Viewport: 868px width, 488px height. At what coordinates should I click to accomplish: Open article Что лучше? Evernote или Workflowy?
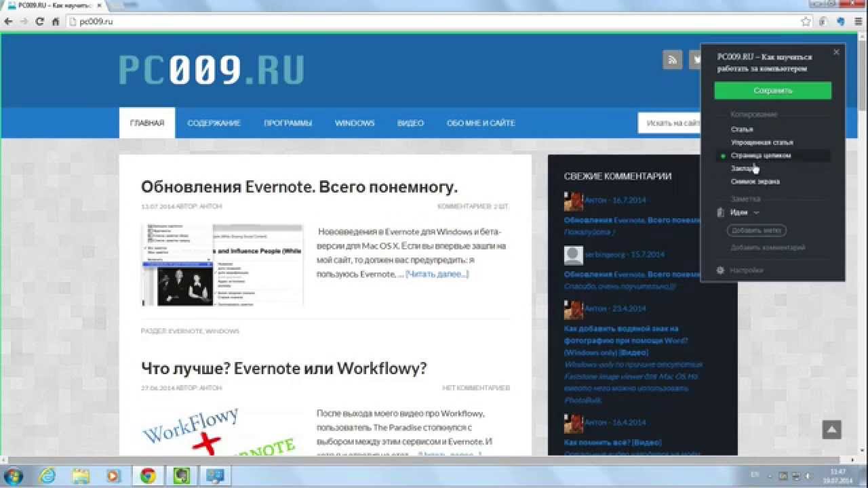pos(284,368)
